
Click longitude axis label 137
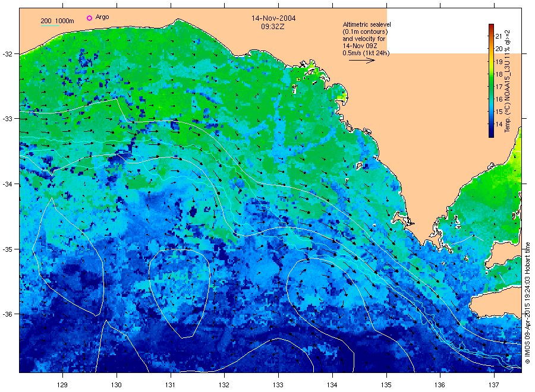(494, 385)
